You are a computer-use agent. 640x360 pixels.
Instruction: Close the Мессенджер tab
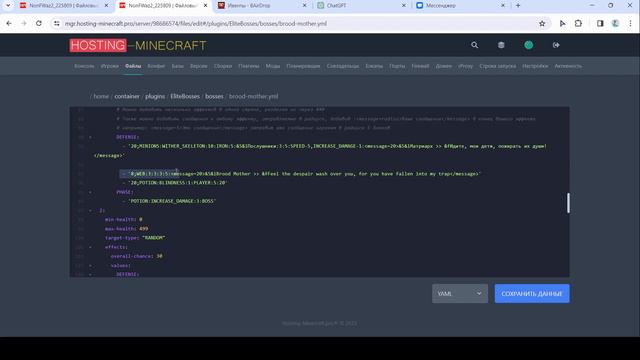click(x=503, y=6)
